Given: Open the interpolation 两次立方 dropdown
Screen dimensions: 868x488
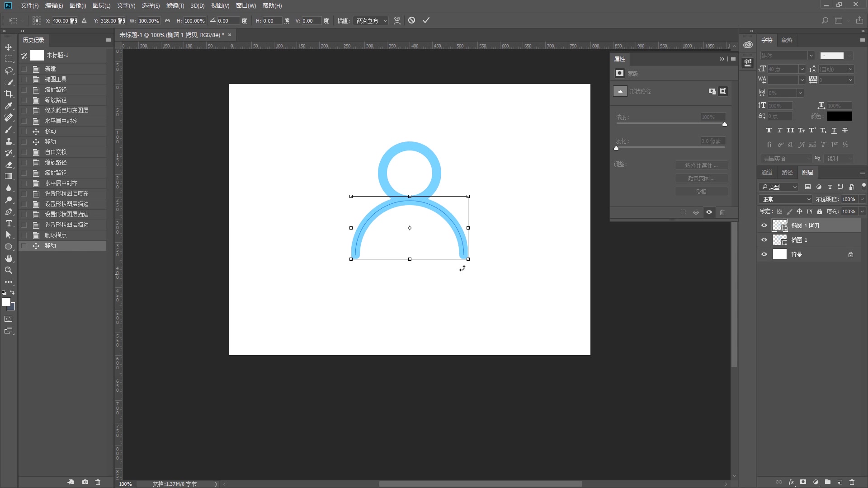Looking at the screenshot, I should [x=371, y=21].
